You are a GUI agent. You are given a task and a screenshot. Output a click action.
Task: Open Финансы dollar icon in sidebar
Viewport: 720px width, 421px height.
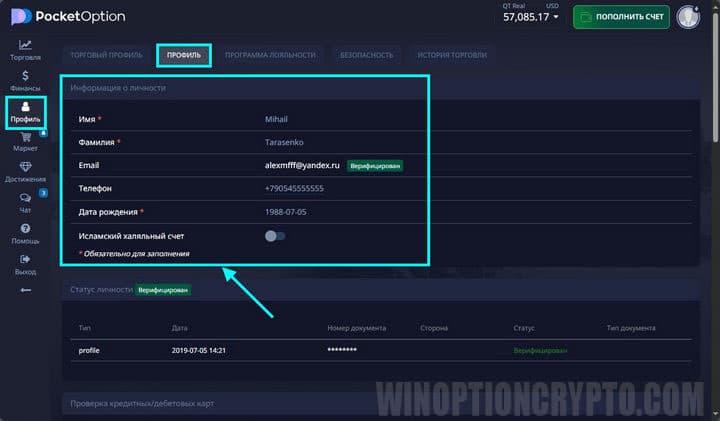point(25,78)
